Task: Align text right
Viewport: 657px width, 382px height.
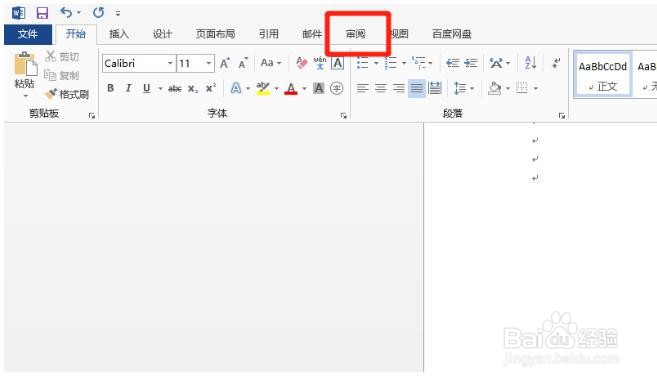Action: (398, 88)
